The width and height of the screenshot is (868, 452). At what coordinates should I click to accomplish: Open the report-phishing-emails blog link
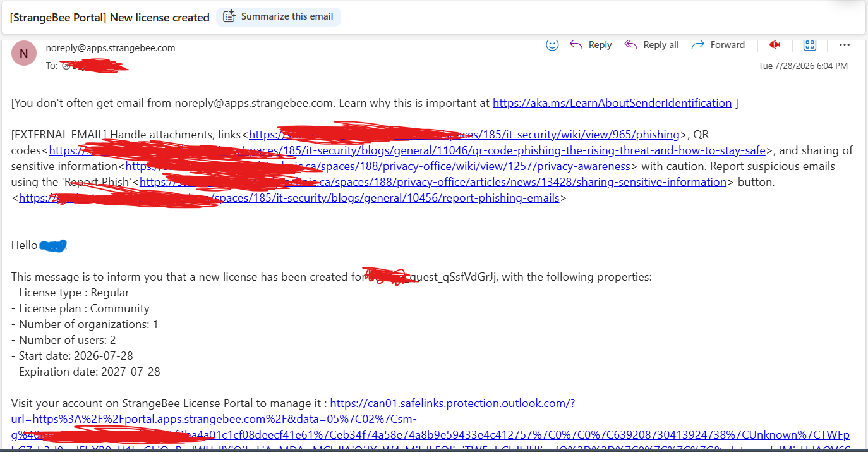tap(289, 198)
